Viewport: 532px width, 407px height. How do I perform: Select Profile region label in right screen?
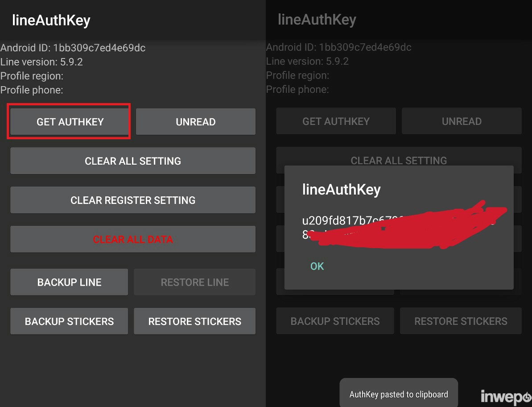pos(297,75)
